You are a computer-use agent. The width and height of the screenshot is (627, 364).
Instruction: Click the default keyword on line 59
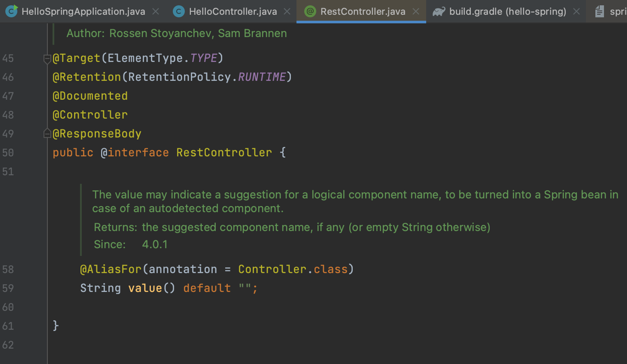pos(207,288)
